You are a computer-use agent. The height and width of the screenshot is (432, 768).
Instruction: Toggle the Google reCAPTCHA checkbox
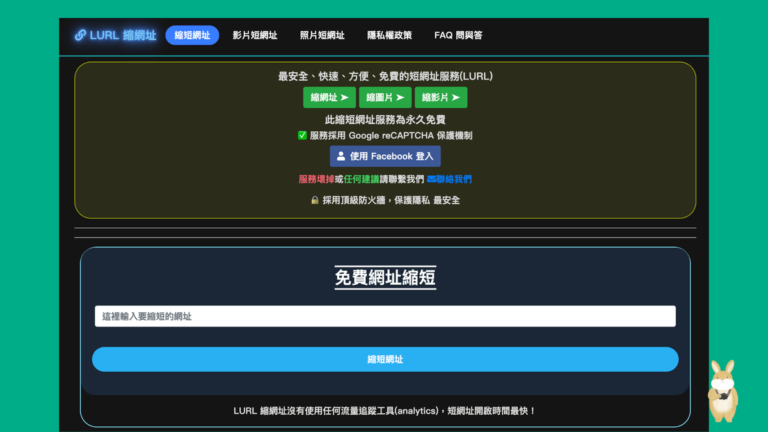pyautogui.click(x=302, y=135)
